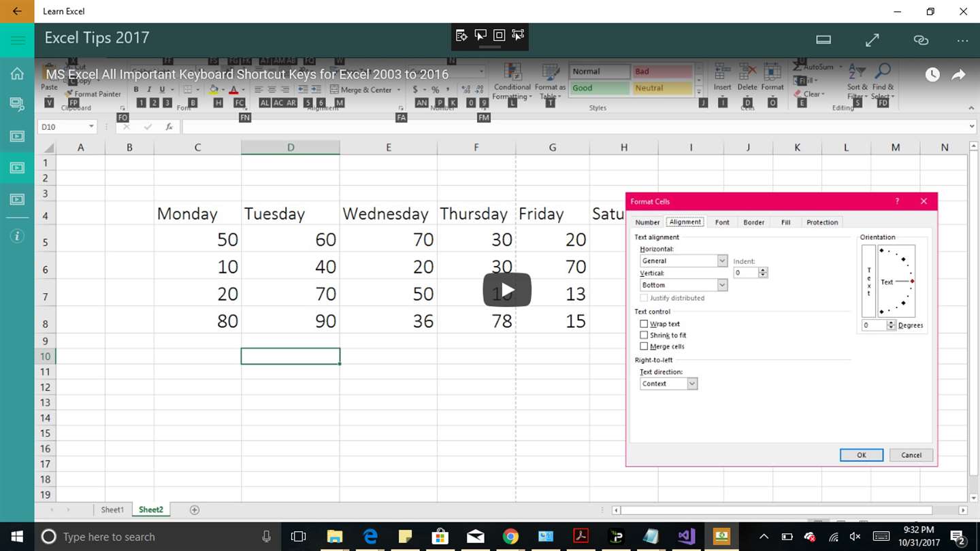
Task: Open File Explorer from the taskbar
Action: point(334,537)
